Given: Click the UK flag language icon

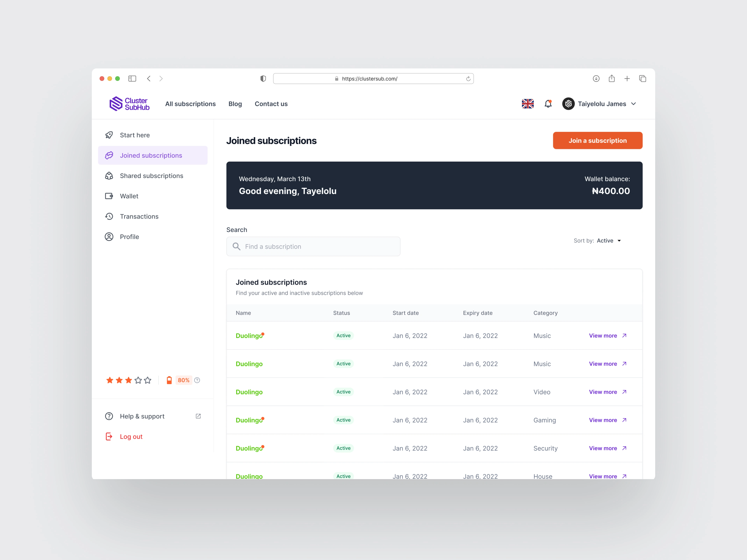Looking at the screenshot, I should (528, 104).
